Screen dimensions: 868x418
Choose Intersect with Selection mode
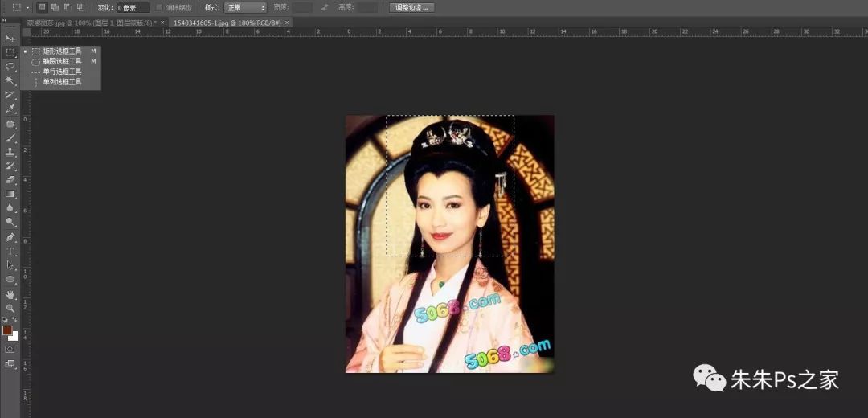tap(81, 7)
